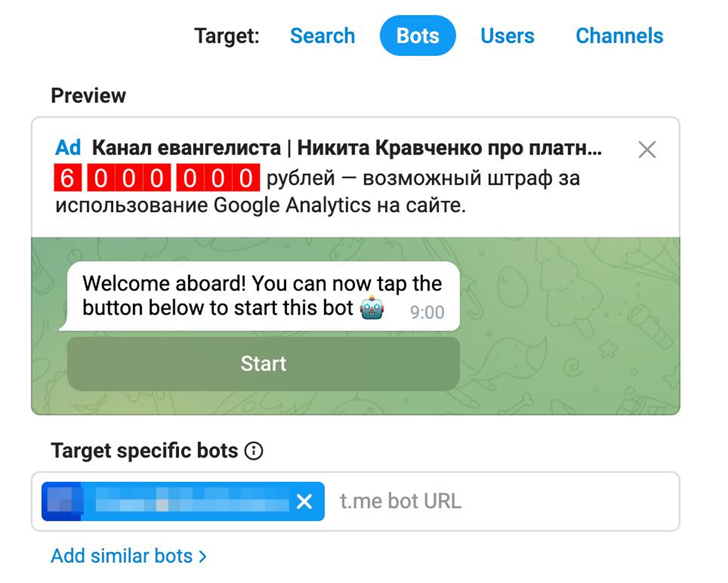Open the info tooltip next to Target specific bots

254,450
